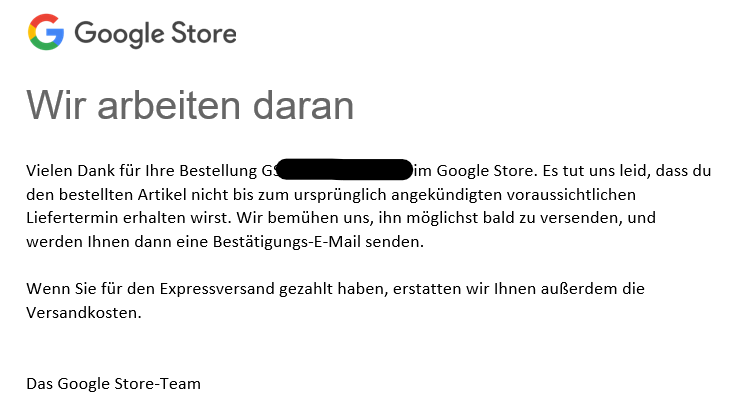Open the Google Store wordmark in header
The height and width of the screenshot is (407, 737).
tap(156, 34)
